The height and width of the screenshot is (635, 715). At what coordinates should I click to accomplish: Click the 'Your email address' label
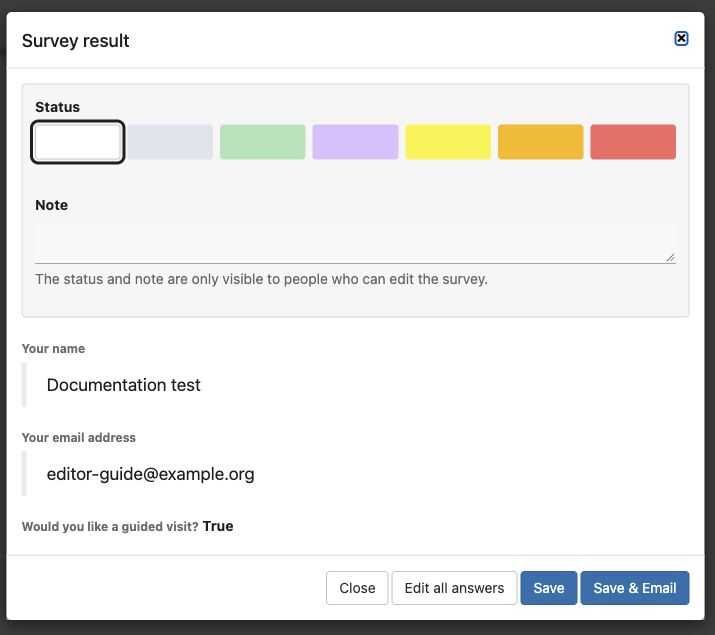(79, 438)
